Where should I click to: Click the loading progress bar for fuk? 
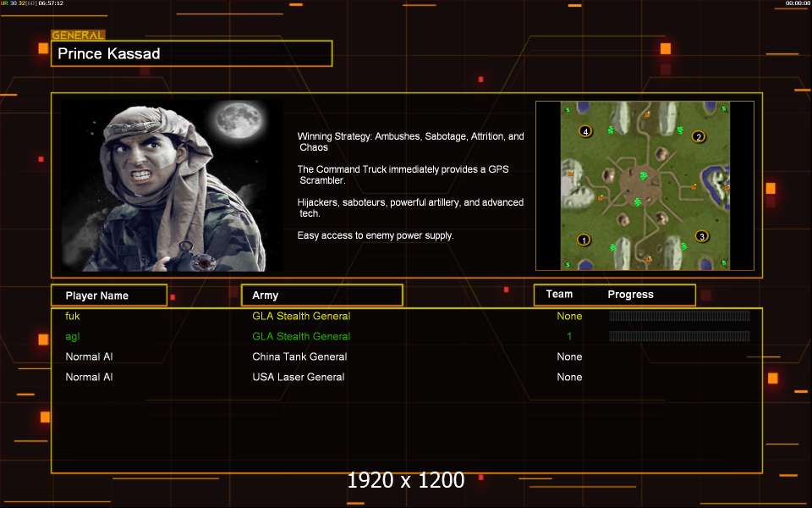[679, 316]
